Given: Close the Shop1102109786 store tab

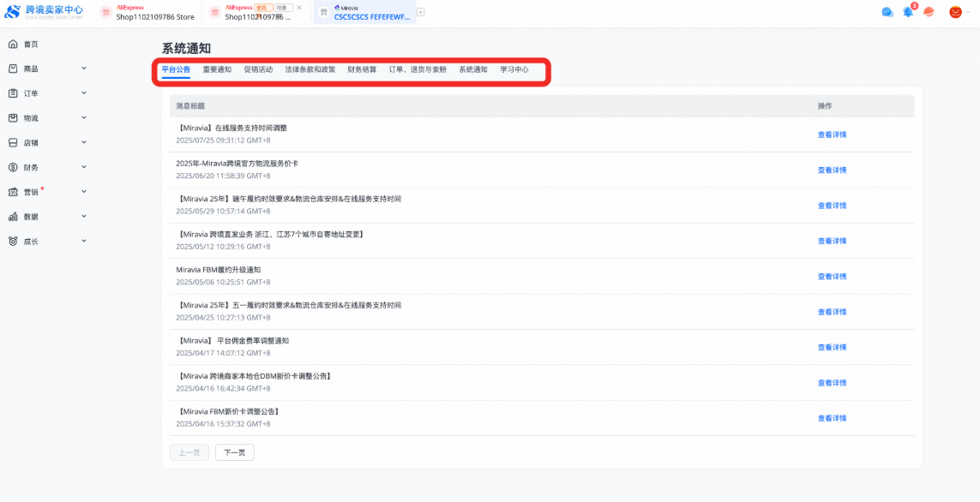Looking at the screenshot, I should point(298,7).
